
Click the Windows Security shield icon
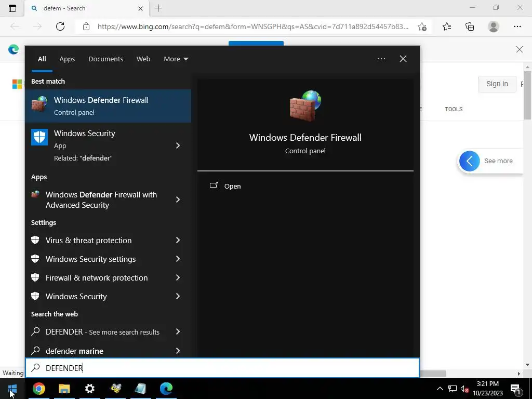pyautogui.click(x=39, y=137)
